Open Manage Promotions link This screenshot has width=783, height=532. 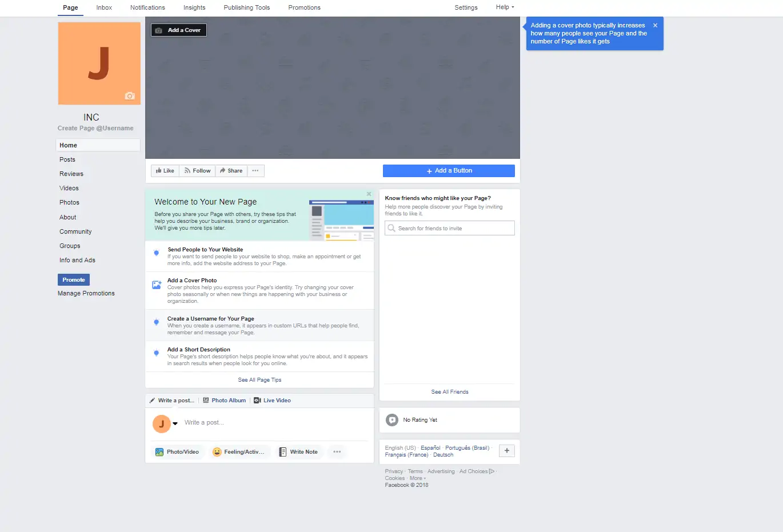pyautogui.click(x=86, y=294)
